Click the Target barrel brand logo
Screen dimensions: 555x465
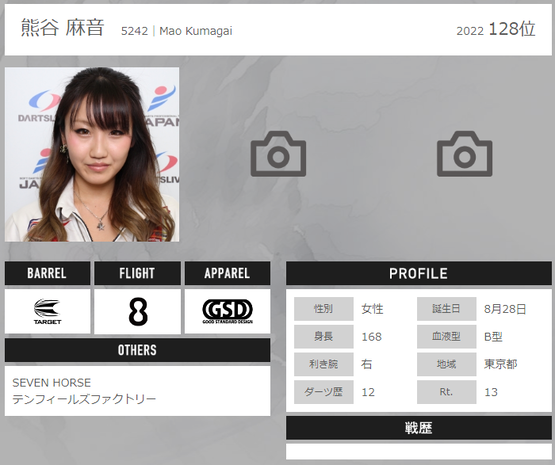(x=47, y=311)
